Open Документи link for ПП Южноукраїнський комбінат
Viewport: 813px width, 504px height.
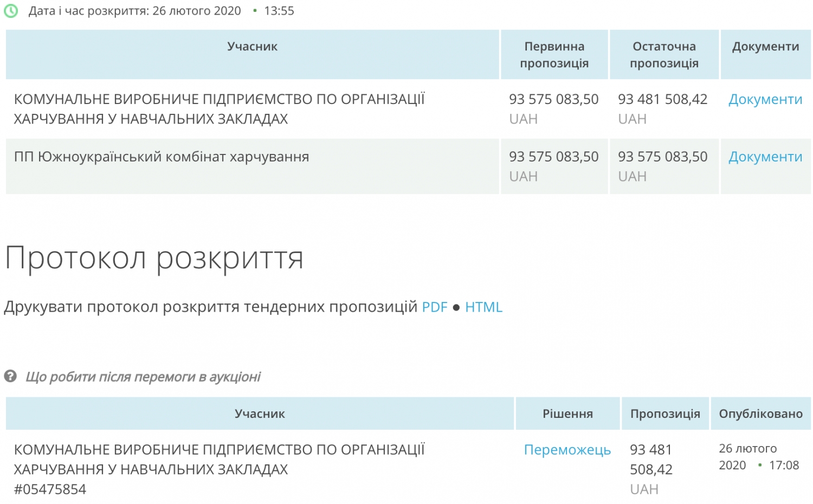[x=765, y=157]
